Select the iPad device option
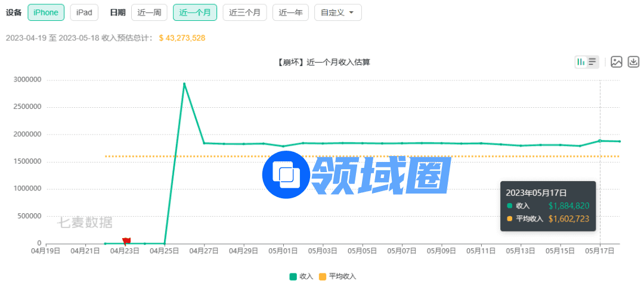The width and height of the screenshot is (644, 290). coord(84,13)
